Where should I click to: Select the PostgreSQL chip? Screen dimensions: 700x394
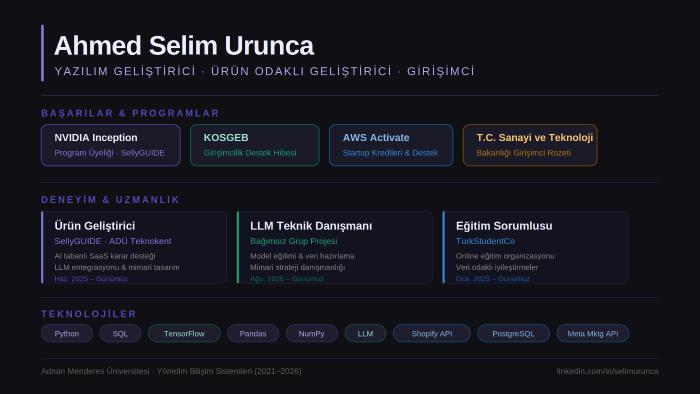tap(513, 333)
